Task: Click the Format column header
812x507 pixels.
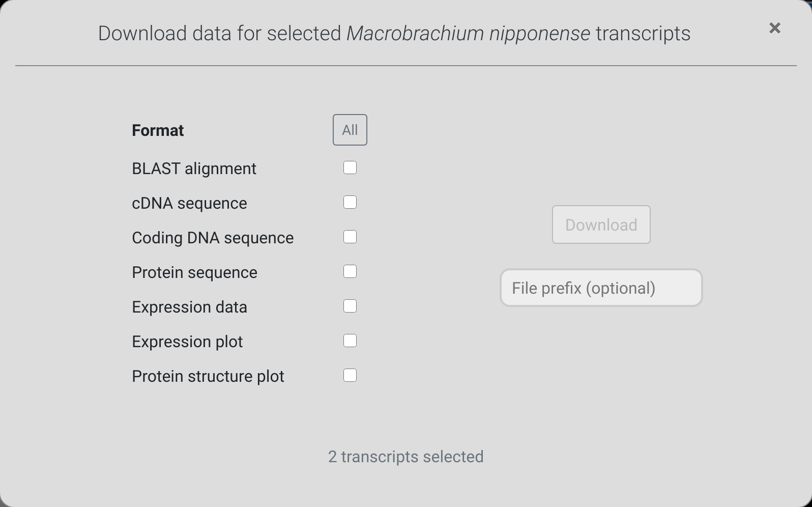Action: tap(158, 130)
